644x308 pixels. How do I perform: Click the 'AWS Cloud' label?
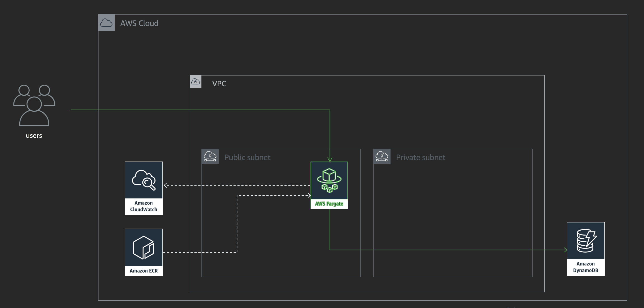tap(139, 23)
